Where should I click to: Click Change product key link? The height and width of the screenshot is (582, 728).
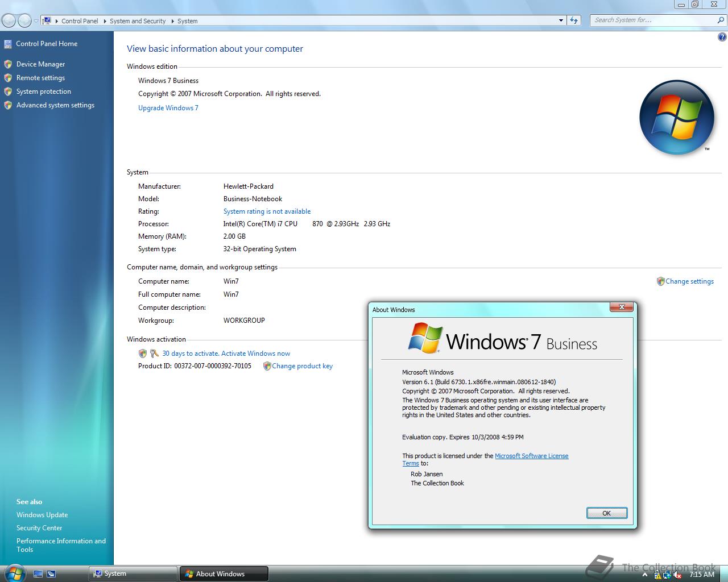(x=302, y=366)
